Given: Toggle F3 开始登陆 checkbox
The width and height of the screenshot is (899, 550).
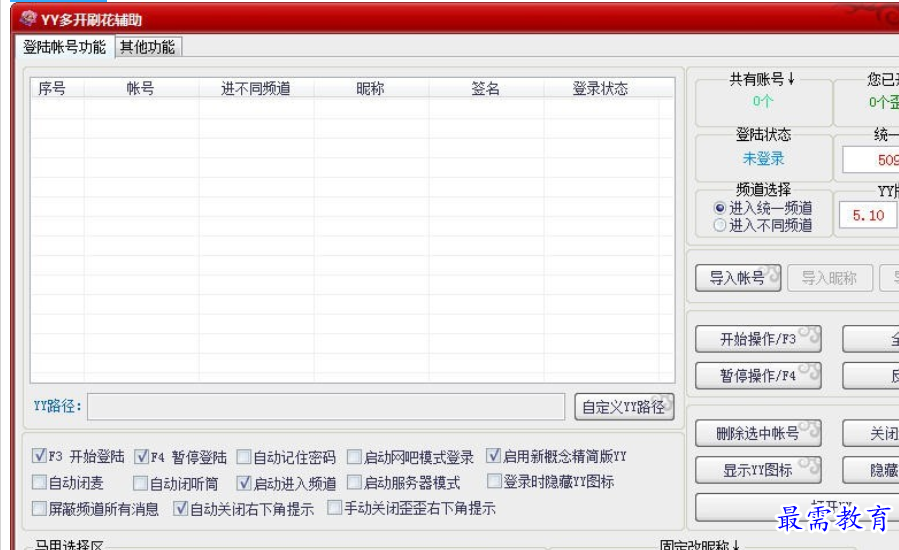Looking at the screenshot, I should coord(39,456).
